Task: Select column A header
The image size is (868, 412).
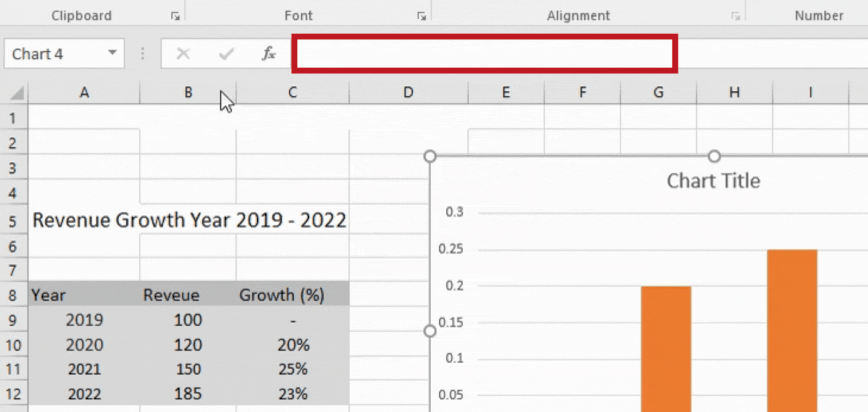Action: click(x=84, y=92)
